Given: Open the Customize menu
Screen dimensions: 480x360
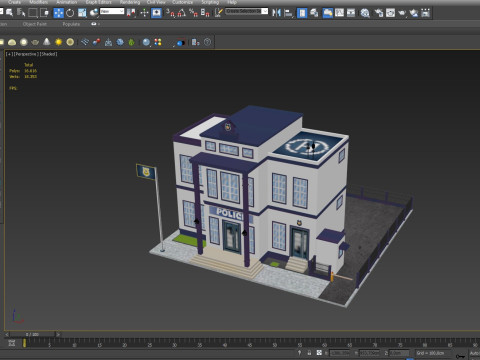Looking at the screenshot, I should point(182,2).
